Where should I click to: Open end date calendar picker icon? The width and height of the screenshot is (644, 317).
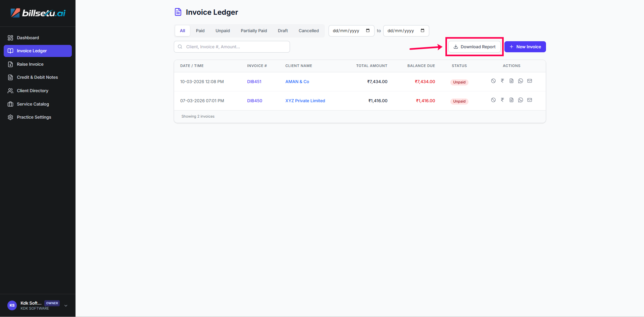423,31
